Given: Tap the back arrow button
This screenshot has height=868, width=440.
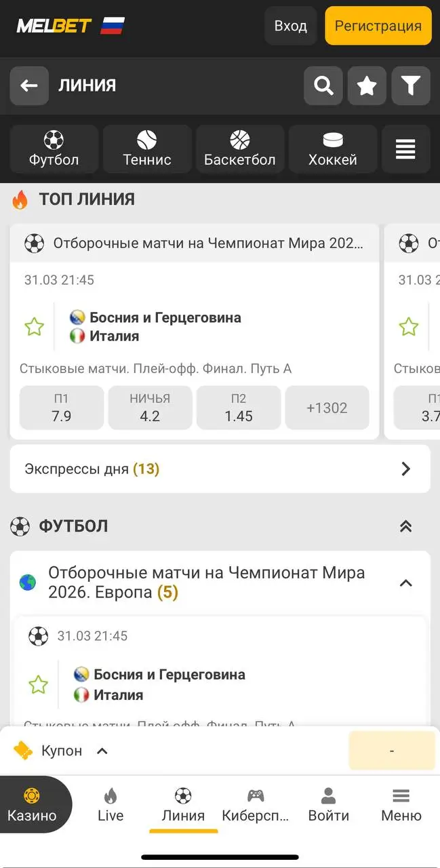Looking at the screenshot, I should (29, 85).
